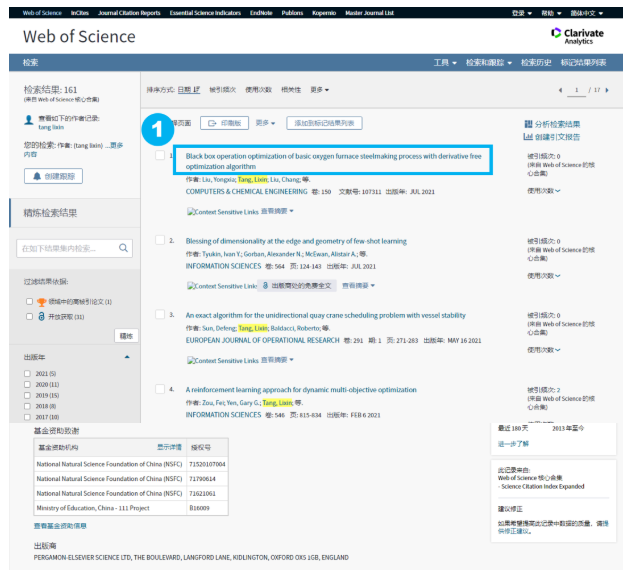Click the export 印刷版 button
This screenshot has width=635, height=570.
(x=224, y=123)
